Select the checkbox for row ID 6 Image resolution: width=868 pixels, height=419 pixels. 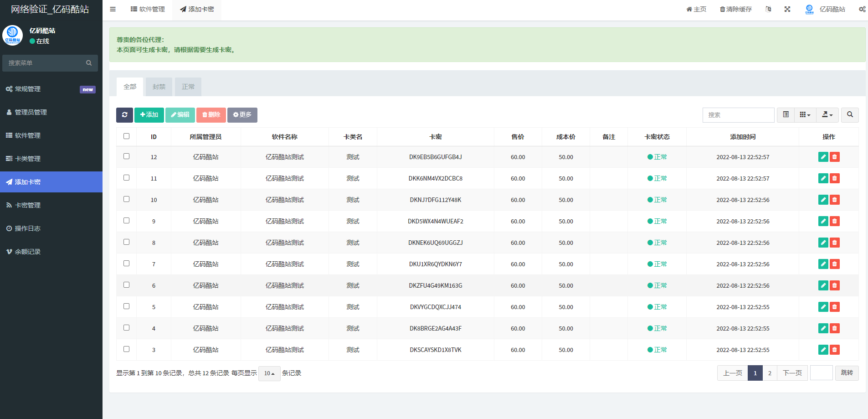click(x=127, y=285)
